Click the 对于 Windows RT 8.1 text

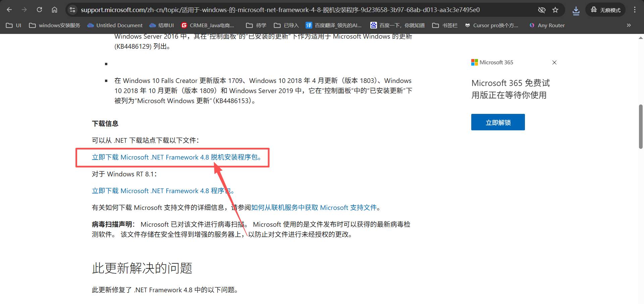pos(124,174)
